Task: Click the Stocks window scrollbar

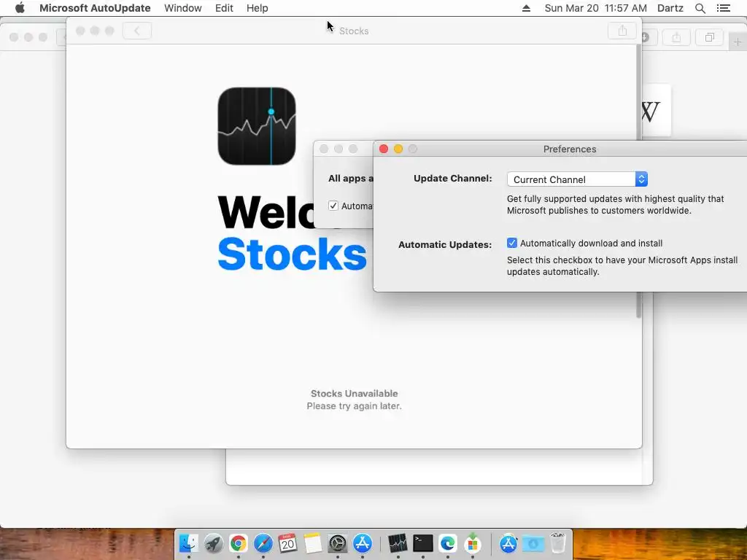Action: point(638,181)
